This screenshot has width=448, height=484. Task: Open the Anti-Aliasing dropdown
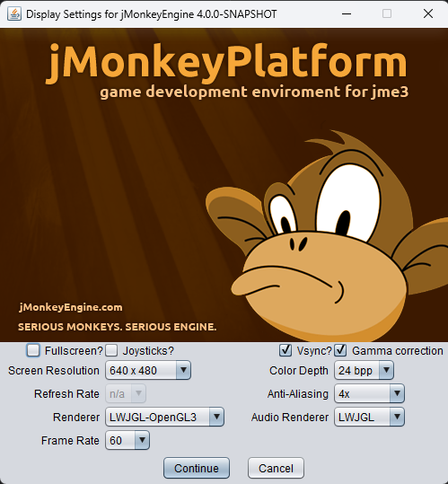(369, 393)
